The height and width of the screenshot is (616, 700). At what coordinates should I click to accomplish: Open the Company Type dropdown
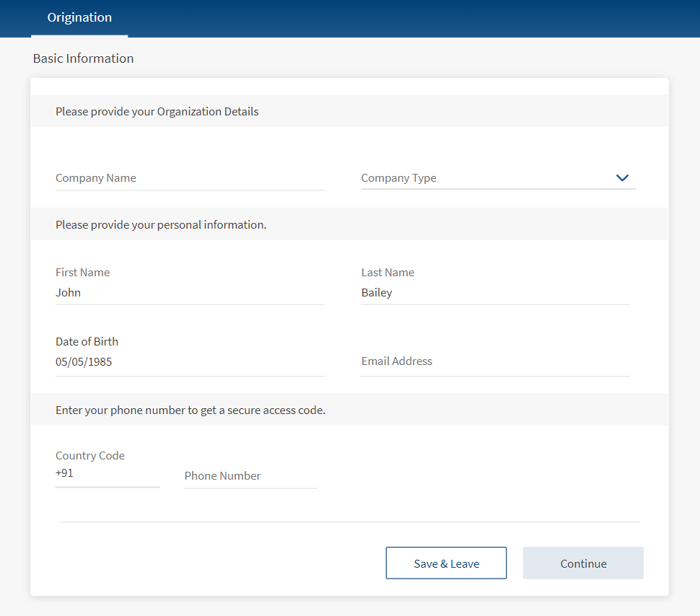[499, 178]
